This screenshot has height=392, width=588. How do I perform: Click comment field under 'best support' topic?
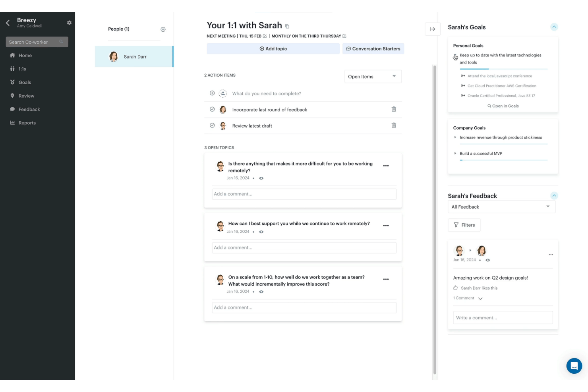click(304, 247)
